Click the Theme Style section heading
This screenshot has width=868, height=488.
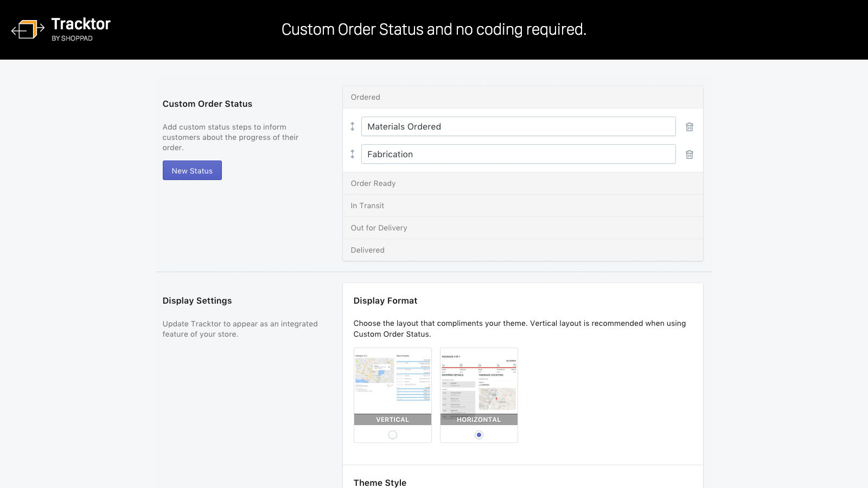380,482
